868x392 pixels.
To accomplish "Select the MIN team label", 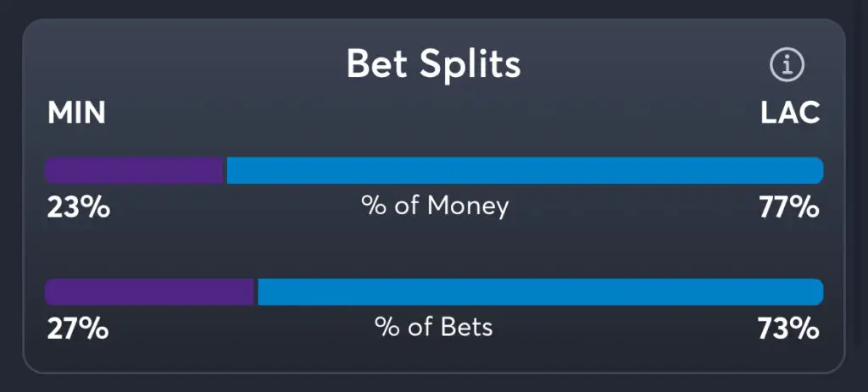I will click(x=76, y=113).
